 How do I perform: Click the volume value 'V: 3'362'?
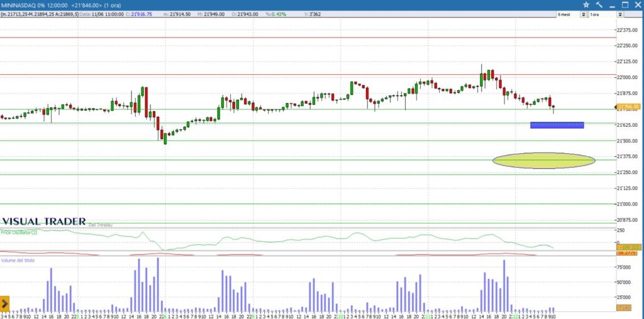[313, 14]
